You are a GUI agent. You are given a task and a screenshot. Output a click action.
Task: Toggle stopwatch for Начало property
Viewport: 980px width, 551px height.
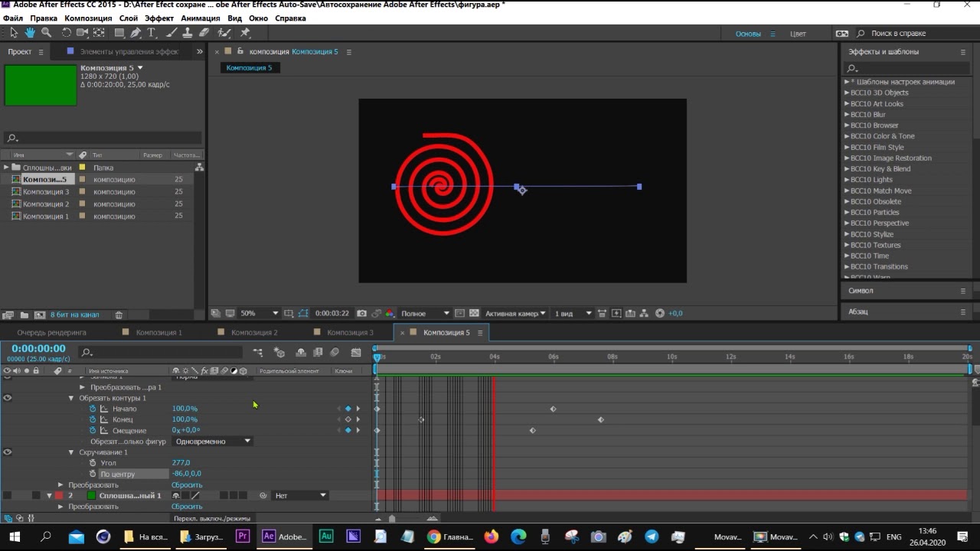coord(93,409)
